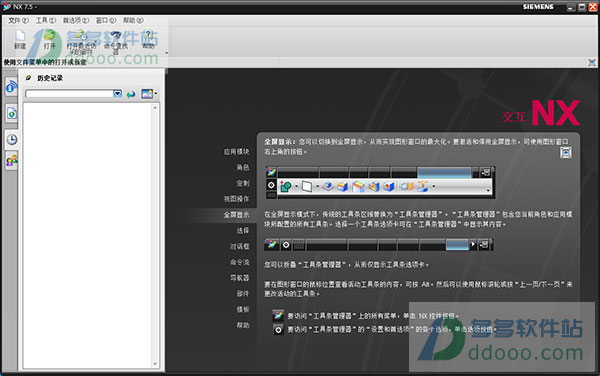600x376 pixels.
Task: Open the 窗口 menu
Action: [x=106, y=20]
